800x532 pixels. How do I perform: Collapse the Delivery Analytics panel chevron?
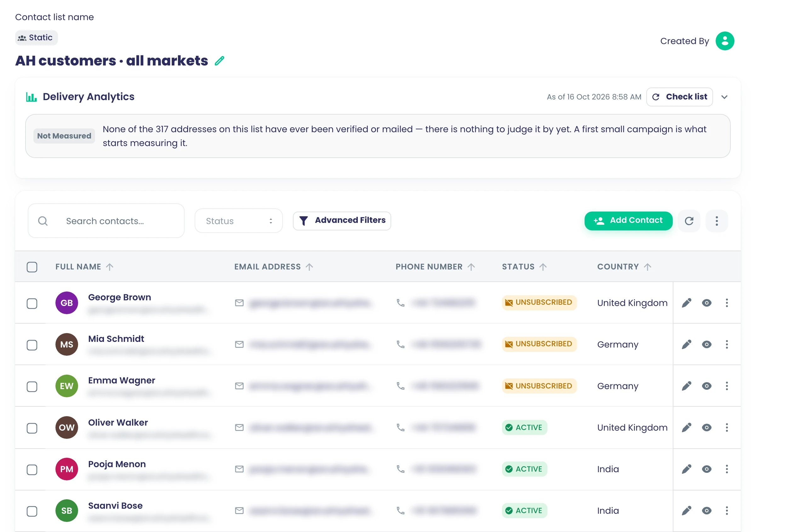724,97
